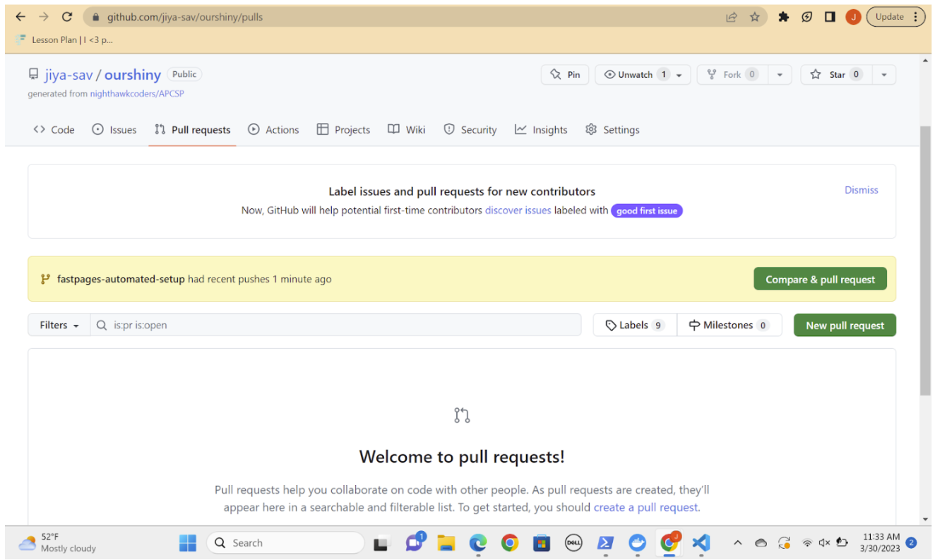Open nighthawkcoders/APCSP template link

137,93
